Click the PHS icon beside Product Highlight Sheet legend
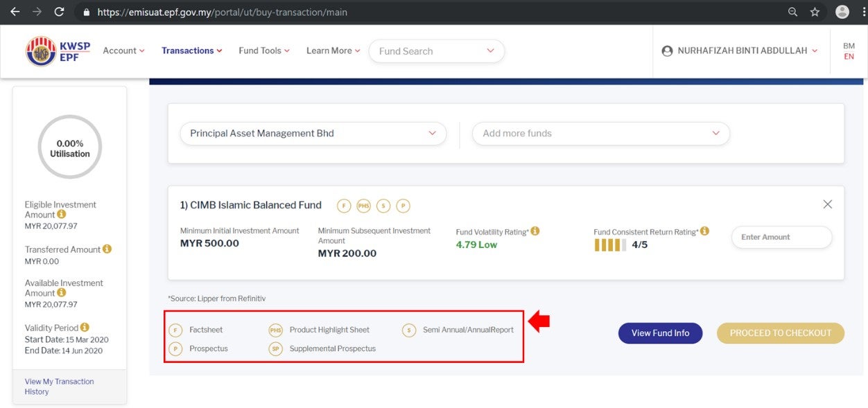Screen dimensions: 868x408 pyautogui.click(x=276, y=330)
